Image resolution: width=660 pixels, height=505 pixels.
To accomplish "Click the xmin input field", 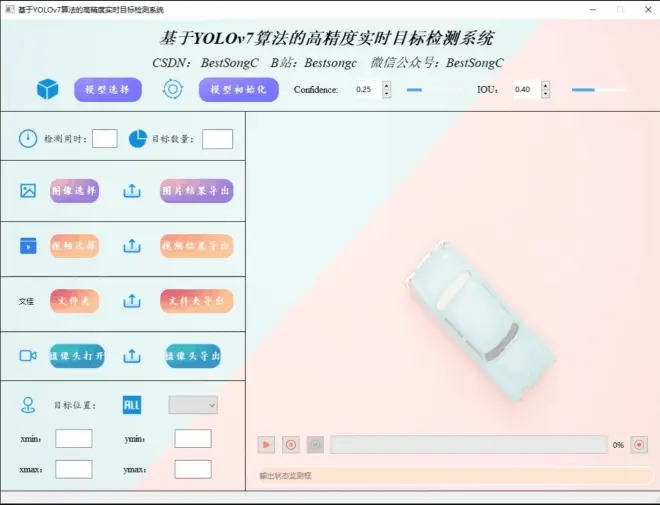I will (74, 439).
